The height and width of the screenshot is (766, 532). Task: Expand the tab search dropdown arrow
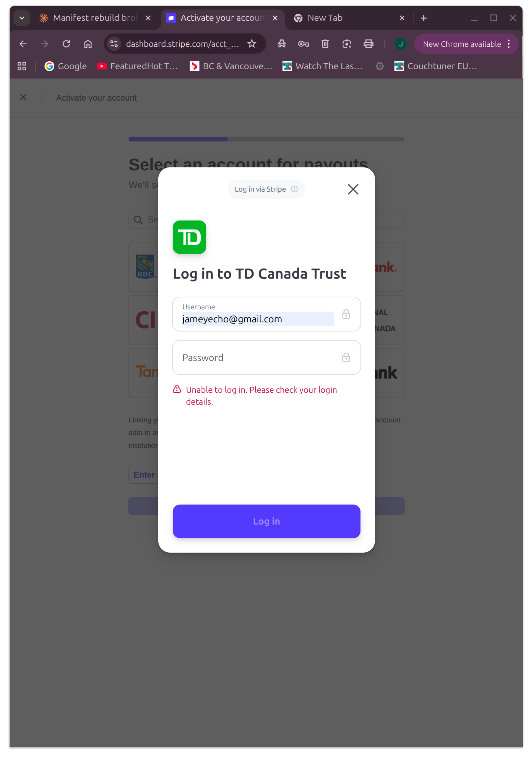(22, 18)
